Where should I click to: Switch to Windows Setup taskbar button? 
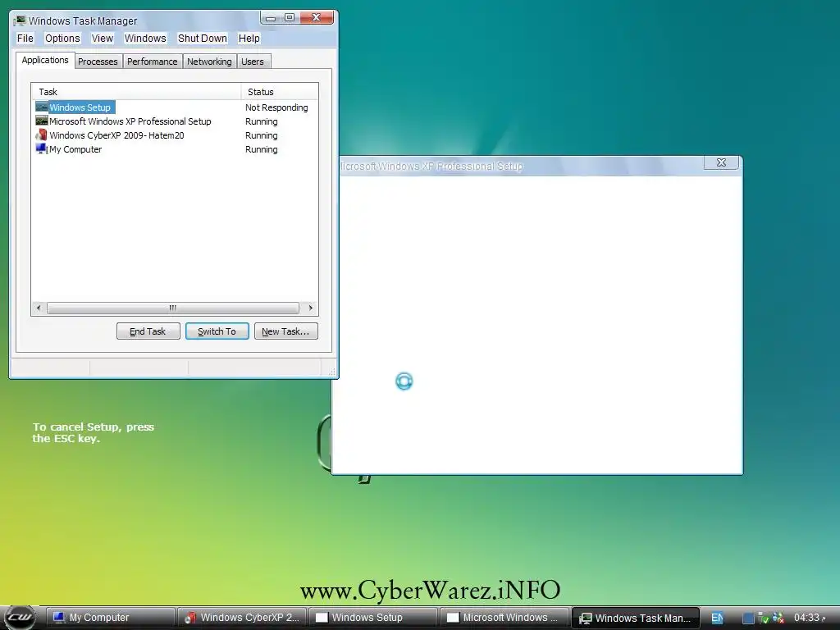373,618
